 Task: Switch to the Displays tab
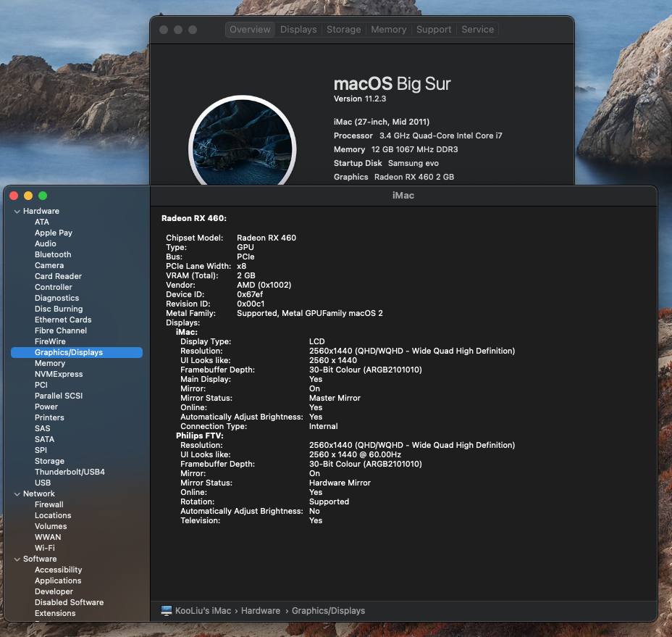298,30
